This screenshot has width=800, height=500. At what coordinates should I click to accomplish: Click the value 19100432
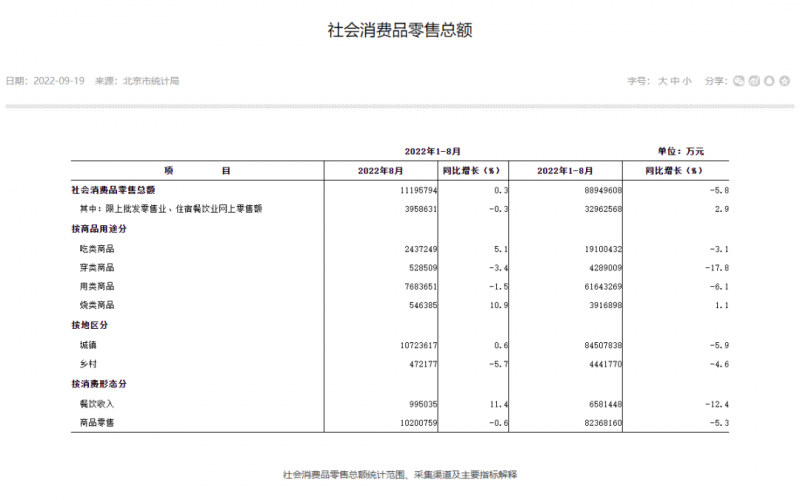pyautogui.click(x=603, y=249)
